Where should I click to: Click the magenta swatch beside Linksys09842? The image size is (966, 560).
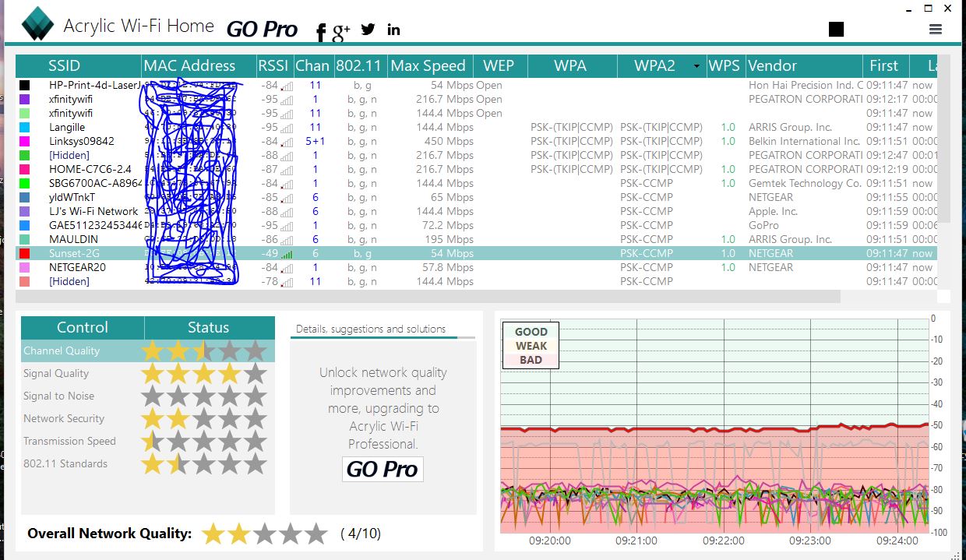click(25, 141)
